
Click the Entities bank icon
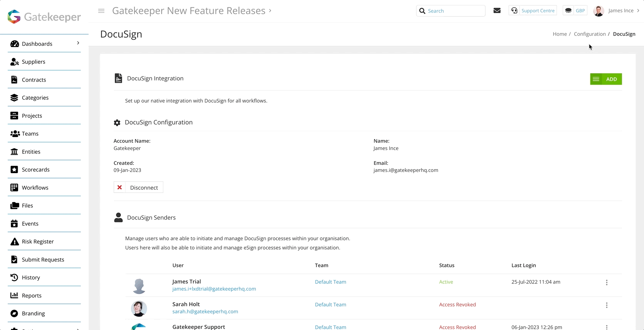14,152
